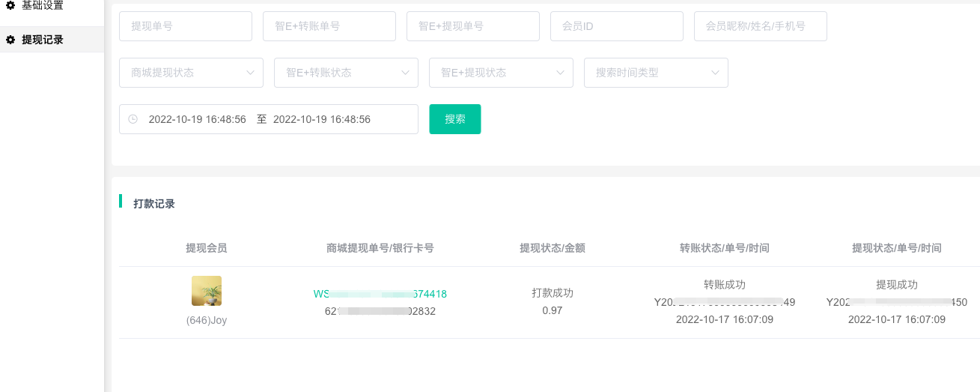Click into the 智E+提现单号 input field
This screenshot has width=980, height=392.
click(x=473, y=26)
